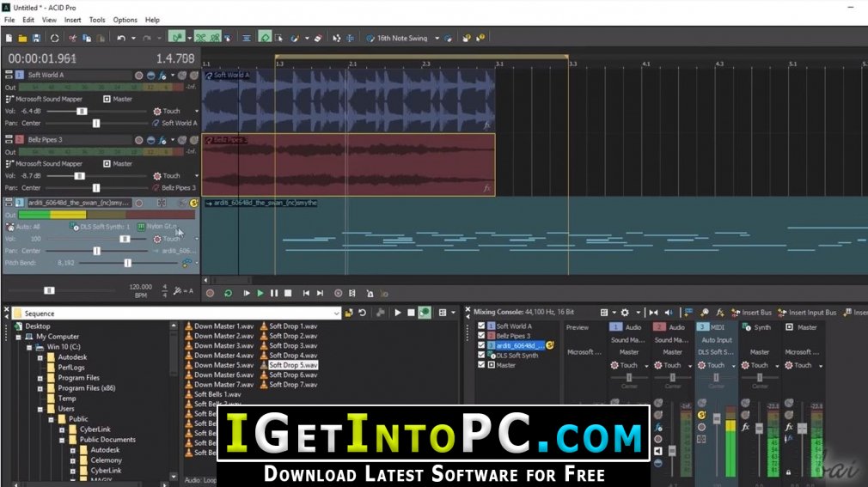
Task: Play from start in the transport bar
Action: tap(247, 293)
